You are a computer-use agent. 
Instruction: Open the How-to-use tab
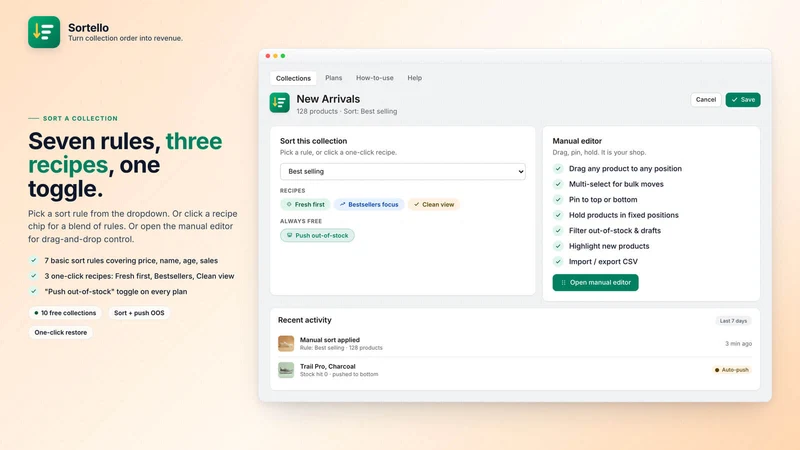pos(374,78)
